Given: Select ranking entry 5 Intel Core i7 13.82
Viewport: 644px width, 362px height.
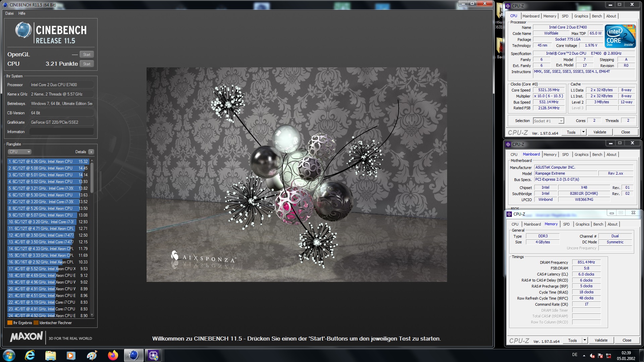Looking at the screenshot, I should click(x=48, y=188).
